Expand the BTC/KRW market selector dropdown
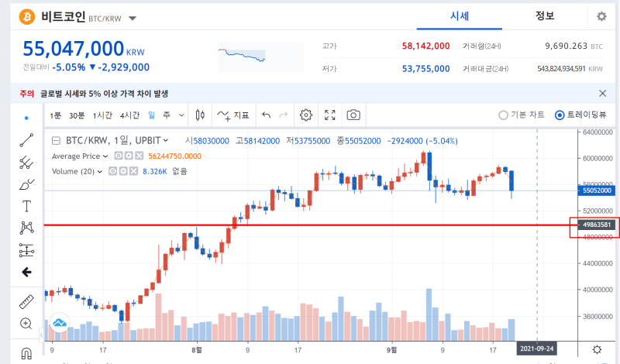Screen dimensions: 620x364 (133, 18)
